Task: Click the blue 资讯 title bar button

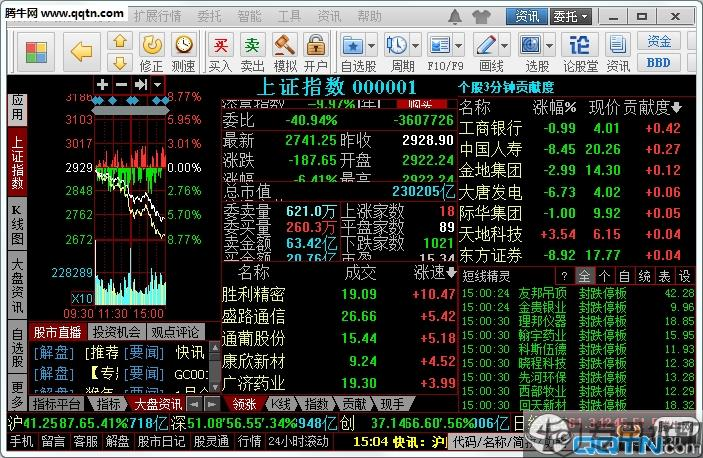Action: [x=527, y=17]
